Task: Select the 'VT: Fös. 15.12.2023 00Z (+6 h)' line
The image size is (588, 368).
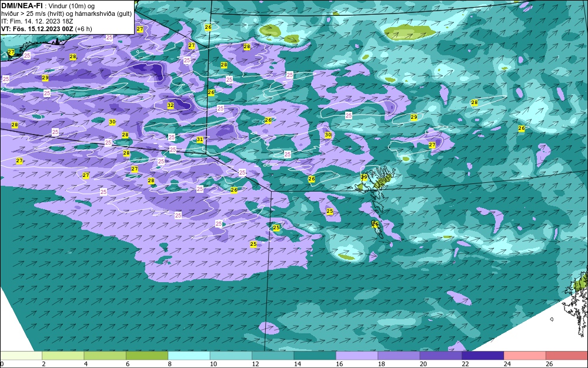Action: point(46,29)
